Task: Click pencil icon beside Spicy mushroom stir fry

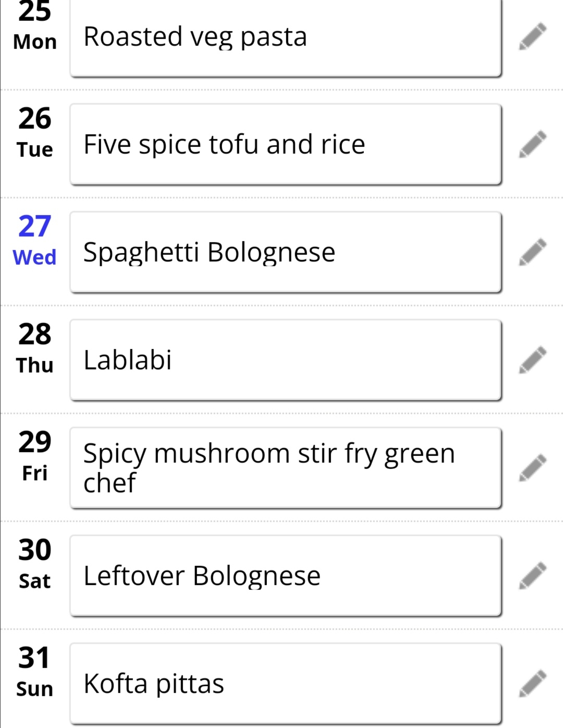Action: coord(532,468)
